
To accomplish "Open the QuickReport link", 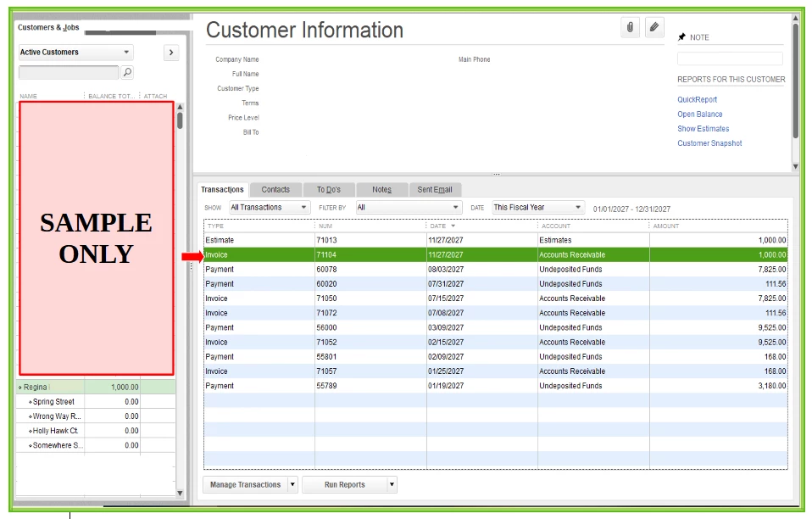I will (697, 99).
